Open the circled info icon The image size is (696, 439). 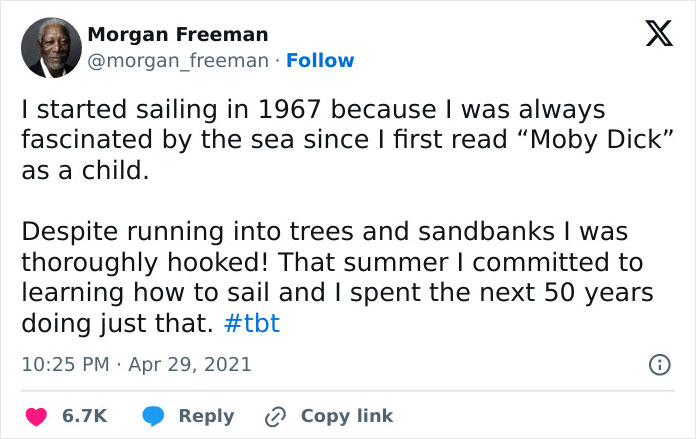point(659,366)
